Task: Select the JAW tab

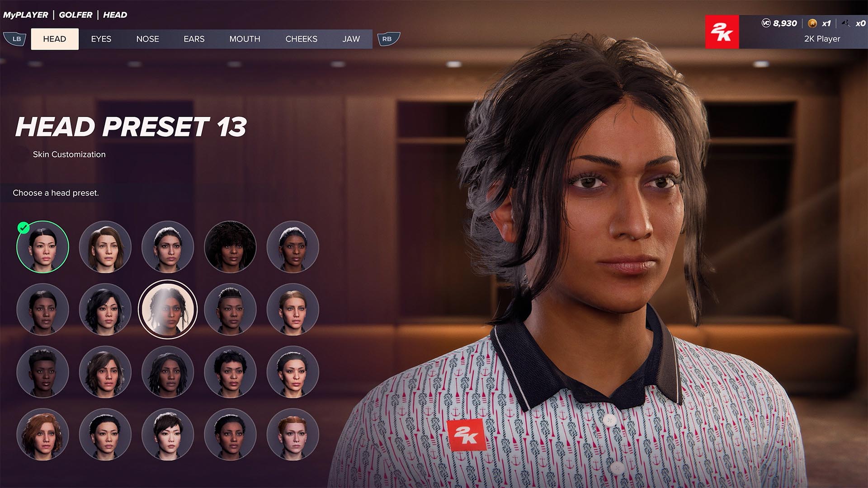Action: pos(352,39)
